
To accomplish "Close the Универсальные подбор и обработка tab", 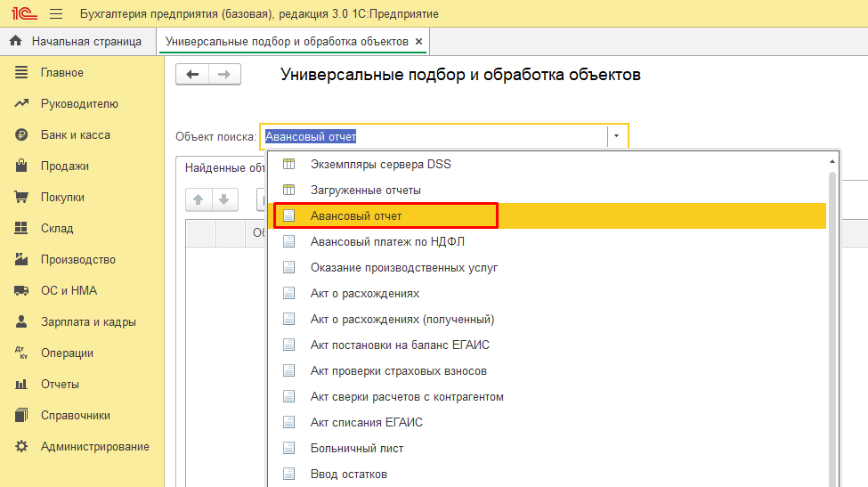I will 418,42.
